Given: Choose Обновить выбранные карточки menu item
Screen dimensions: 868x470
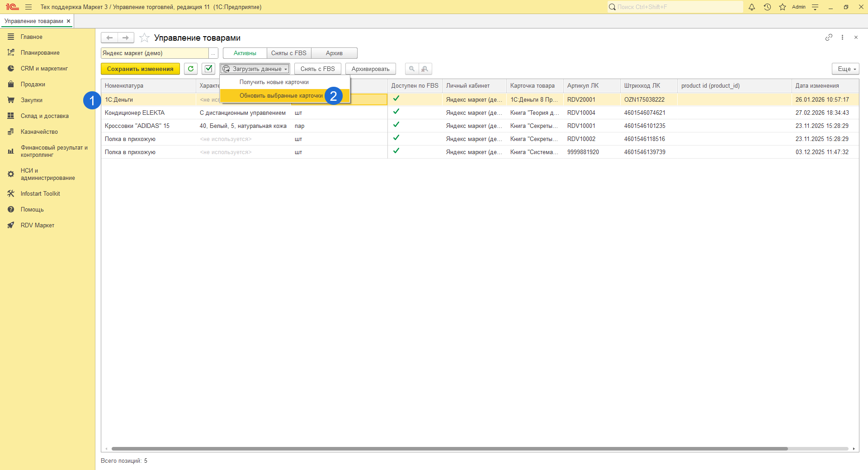Looking at the screenshot, I should [281, 96].
